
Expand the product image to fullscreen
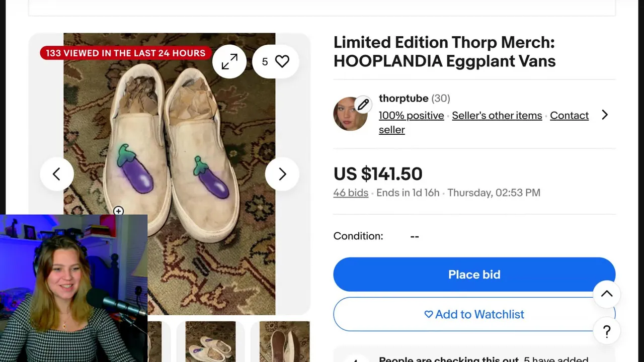click(229, 61)
